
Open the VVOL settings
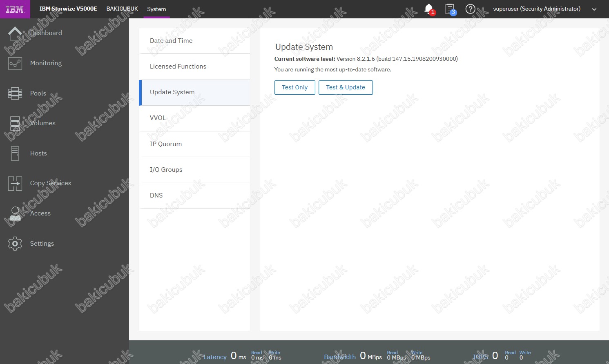pyautogui.click(x=194, y=118)
